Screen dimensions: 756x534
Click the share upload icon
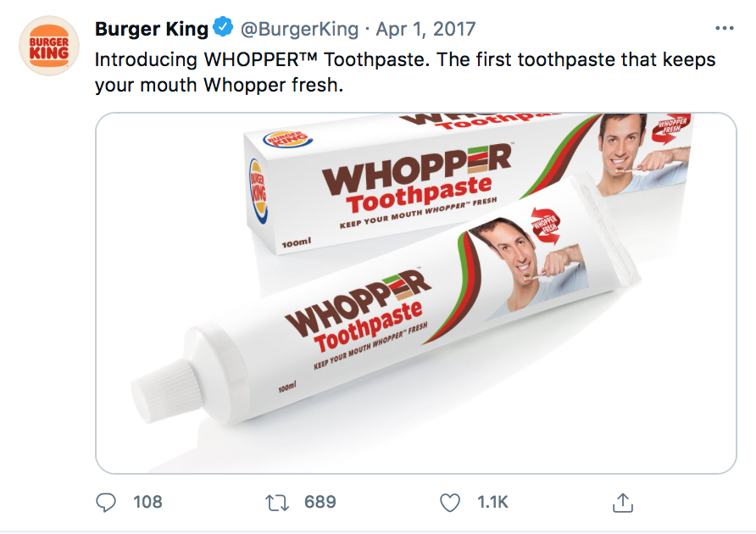(623, 503)
